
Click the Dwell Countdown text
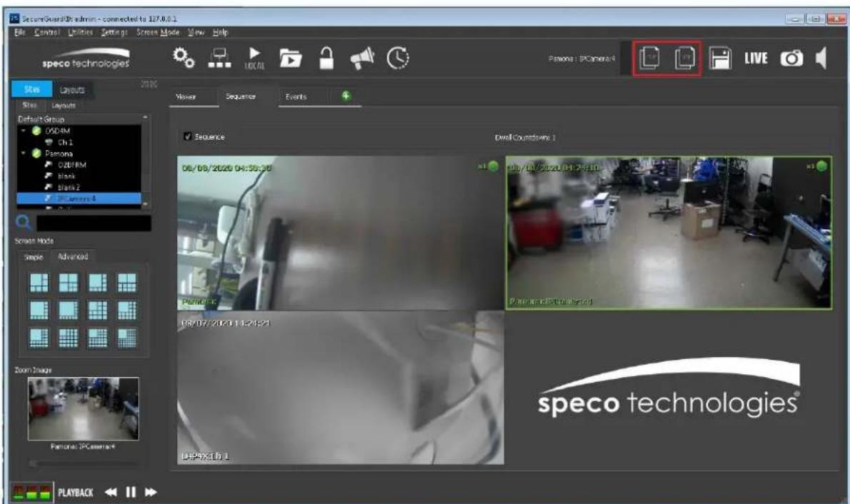(524, 138)
